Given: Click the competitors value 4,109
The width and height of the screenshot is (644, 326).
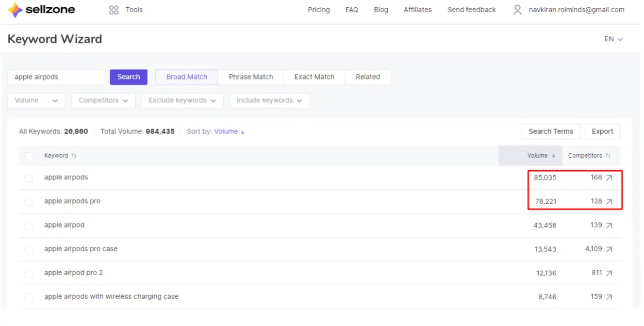Looking at the screenshot, I should tap(594, 249).
